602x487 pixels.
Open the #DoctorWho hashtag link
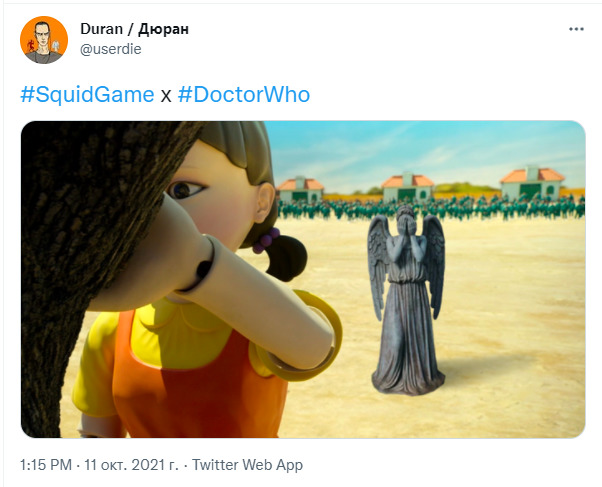244,94
